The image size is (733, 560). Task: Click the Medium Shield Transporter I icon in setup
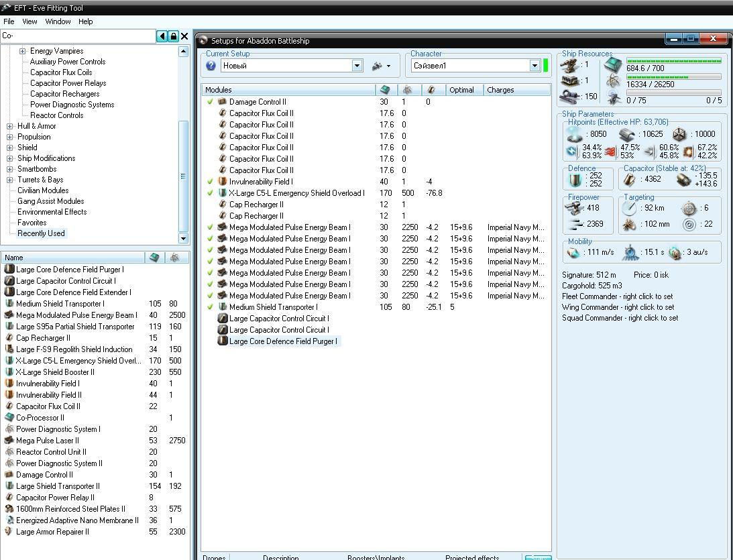point(223,307)
